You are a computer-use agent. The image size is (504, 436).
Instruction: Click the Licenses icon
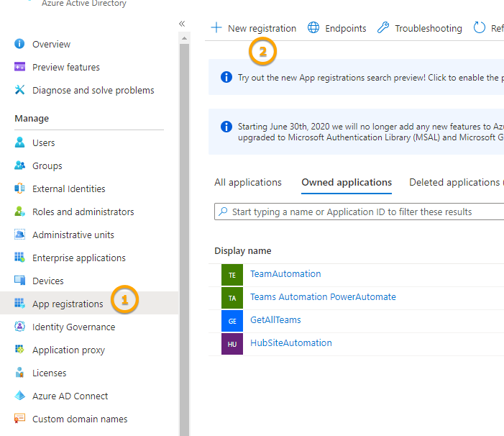coord(19,373)
